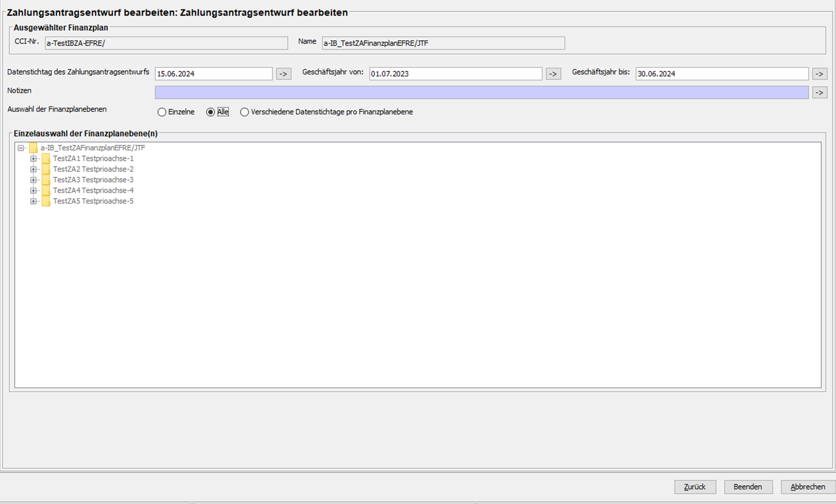The image size is (836, 504).
Task: Expand TestZA2 Testprioachse-2 node
Action: (x=33, y=169)
